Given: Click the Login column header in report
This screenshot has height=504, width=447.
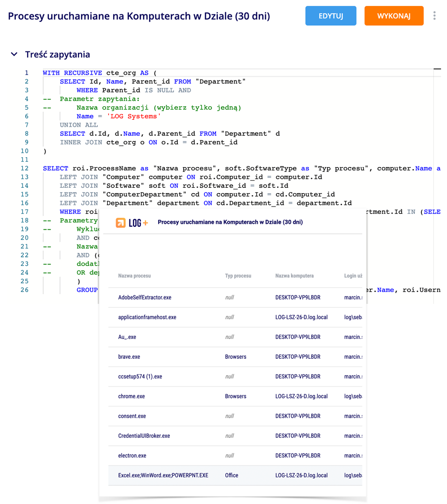Looking at the screenshot, I should (x=353, y=276).
